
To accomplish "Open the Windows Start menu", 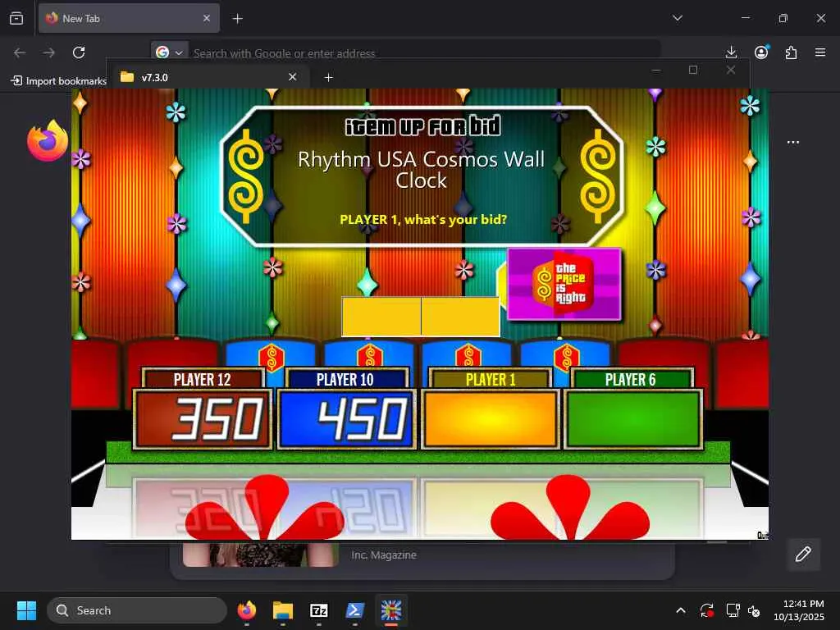I will point(26,610).
